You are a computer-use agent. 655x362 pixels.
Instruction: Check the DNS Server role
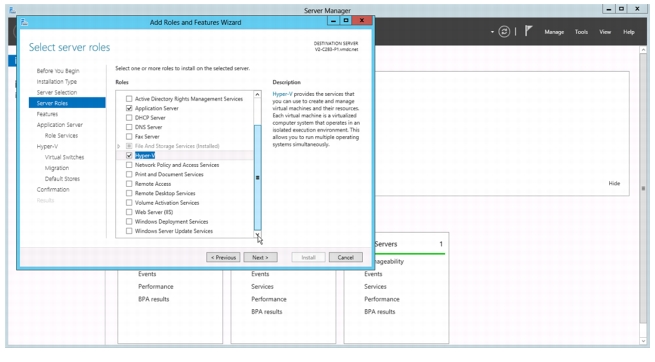pos(129,127)
